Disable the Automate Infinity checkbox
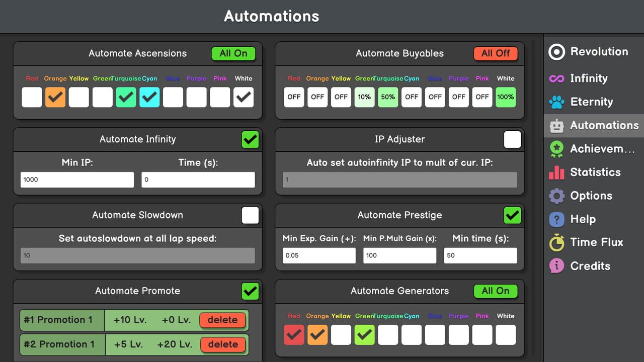Screen dimensions: 644x362 pos(250,139)
